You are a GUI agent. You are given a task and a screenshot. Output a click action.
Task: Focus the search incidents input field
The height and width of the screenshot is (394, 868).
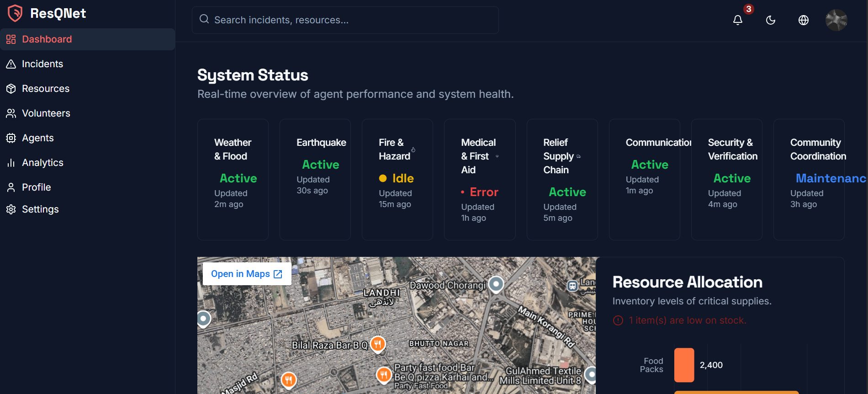click(x=352, y=20)
